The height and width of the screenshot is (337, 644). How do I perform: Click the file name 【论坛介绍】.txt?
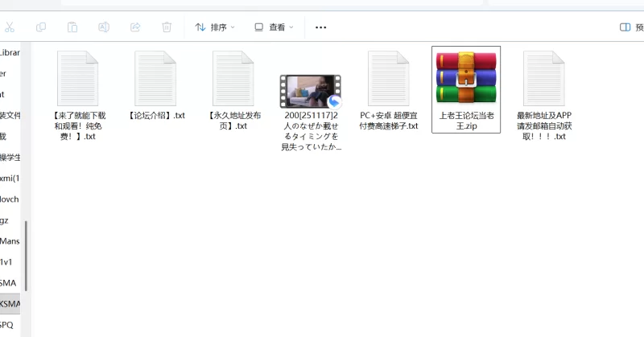pyautogui.click(x=155, y=116)
